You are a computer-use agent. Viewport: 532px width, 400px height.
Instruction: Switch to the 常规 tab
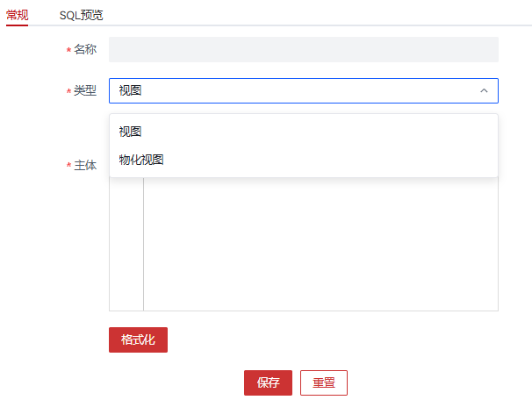(x=17, y=15)
